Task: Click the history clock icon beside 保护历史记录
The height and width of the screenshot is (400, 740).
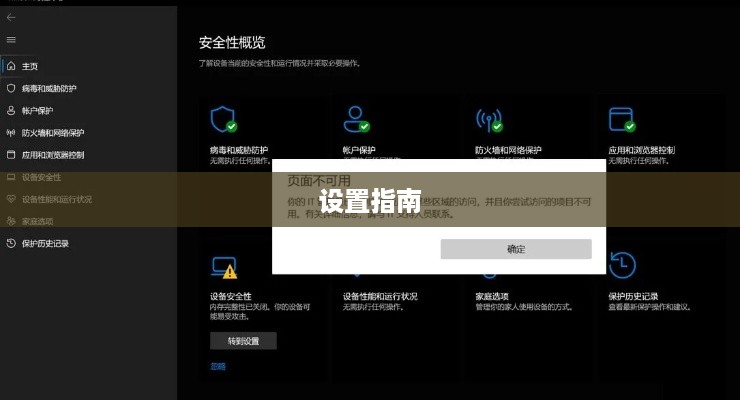Action: 11,243
